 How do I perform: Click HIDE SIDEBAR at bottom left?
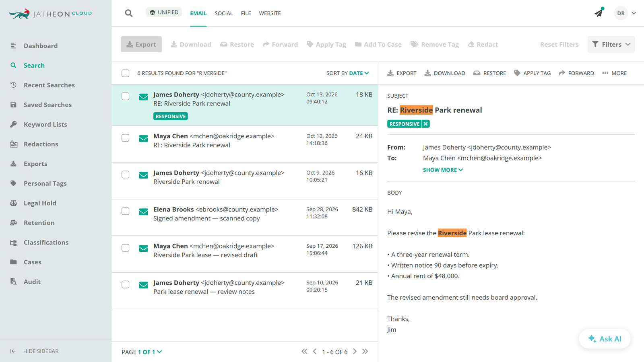35,351
